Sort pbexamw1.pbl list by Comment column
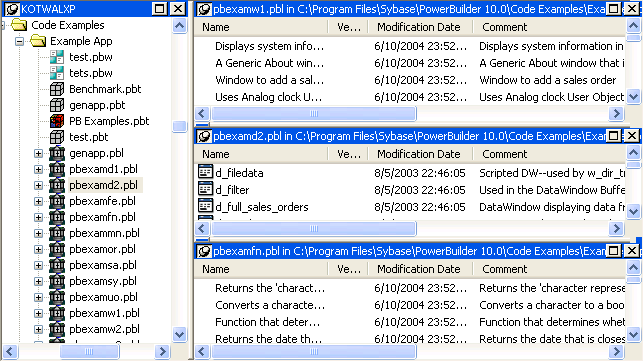Screen dimensions: 643x362 [x=550, y=27]
